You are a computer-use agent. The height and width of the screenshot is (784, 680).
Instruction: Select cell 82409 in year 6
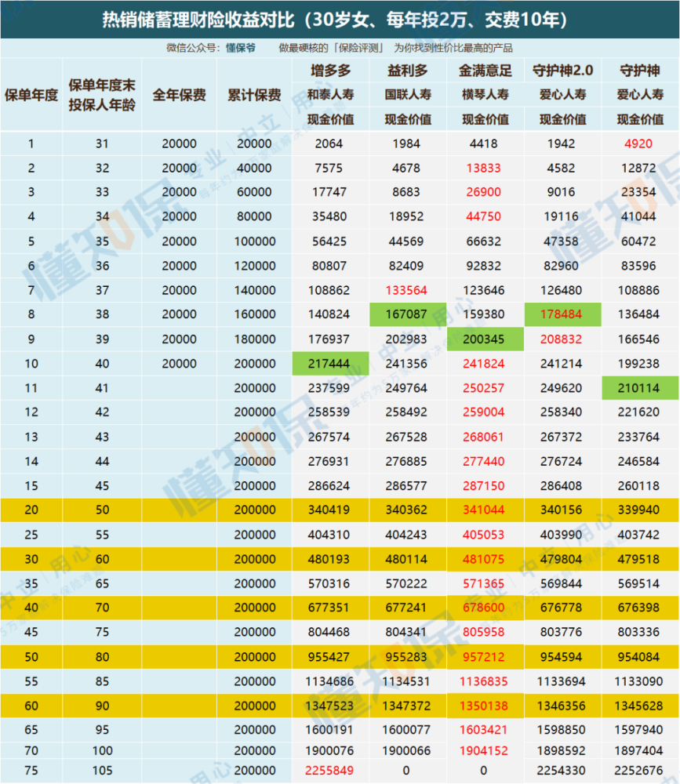(x=406, y=266)
